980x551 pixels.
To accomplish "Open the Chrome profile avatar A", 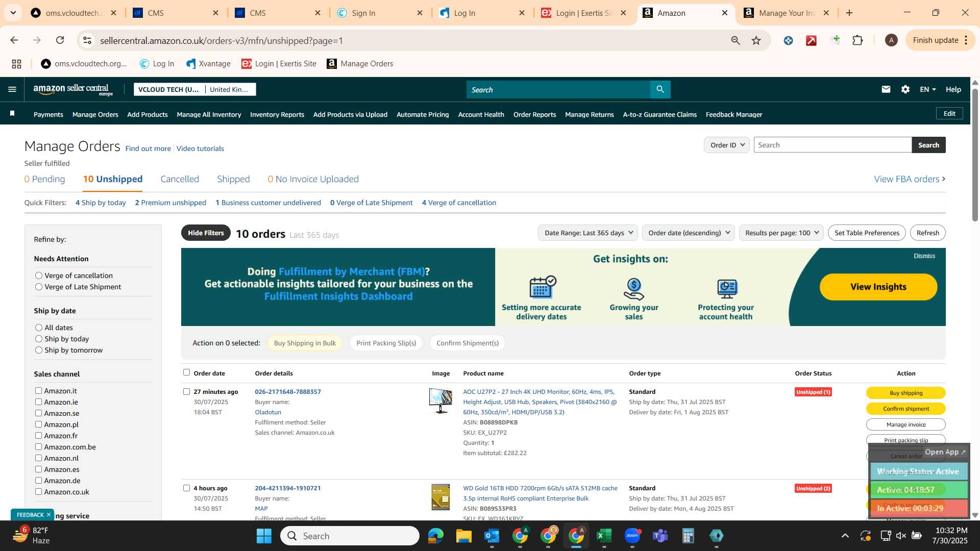I will tap(891, 40).
